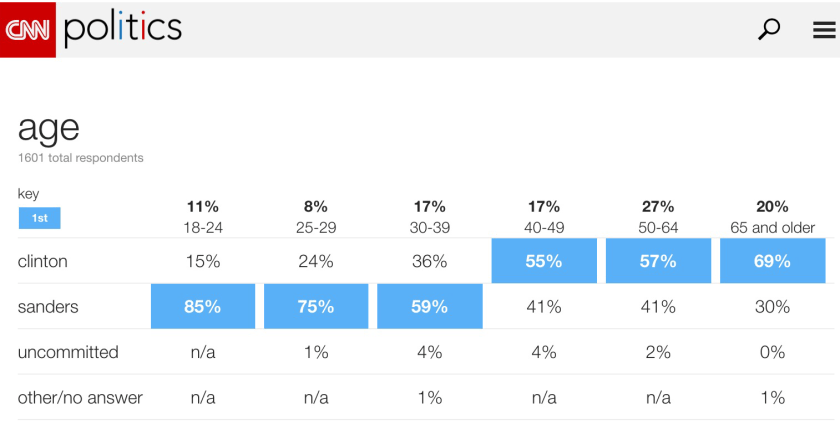
Task: Click the other/no answer row label
Action: tap(80, 397)
